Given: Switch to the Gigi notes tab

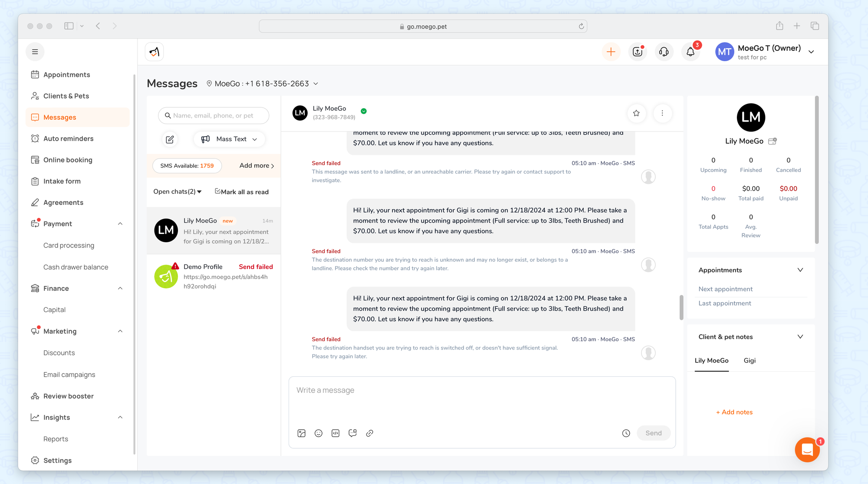Looking at the screenshot, I should point(750,361).
